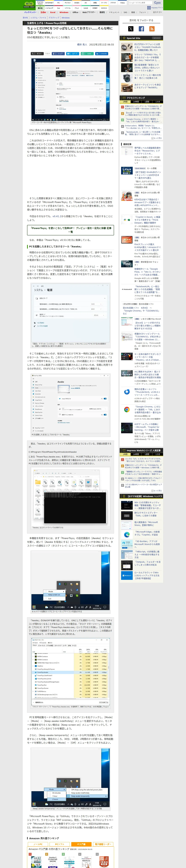Share the article on Facebook
Viewport: 186px width, 868px height.
click(x=58, y=54)
